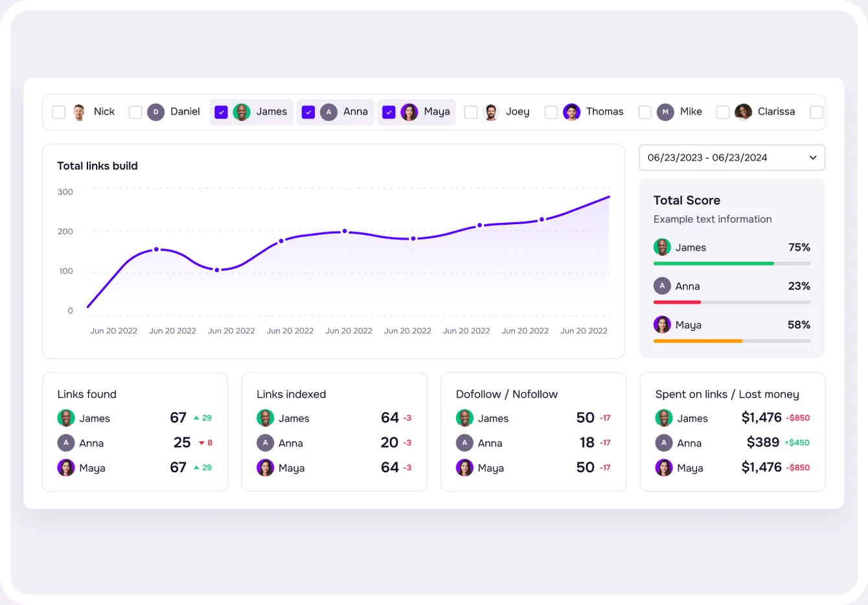This screenshot has height=605, width=868.
Task: Open the date range dropdown
Action: coord(732,157)
